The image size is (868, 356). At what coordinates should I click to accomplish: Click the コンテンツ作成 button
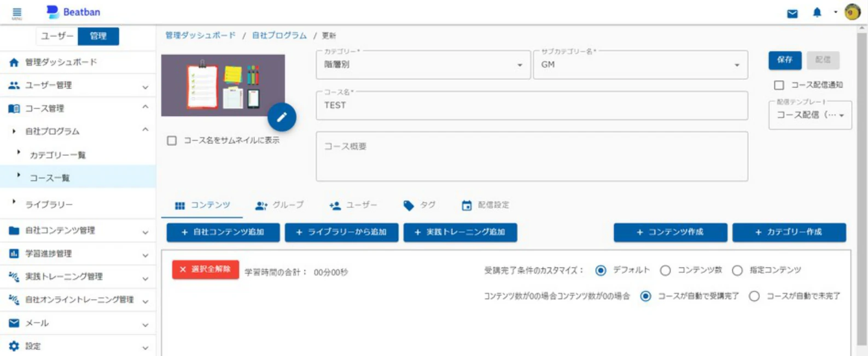pos(670,232)
